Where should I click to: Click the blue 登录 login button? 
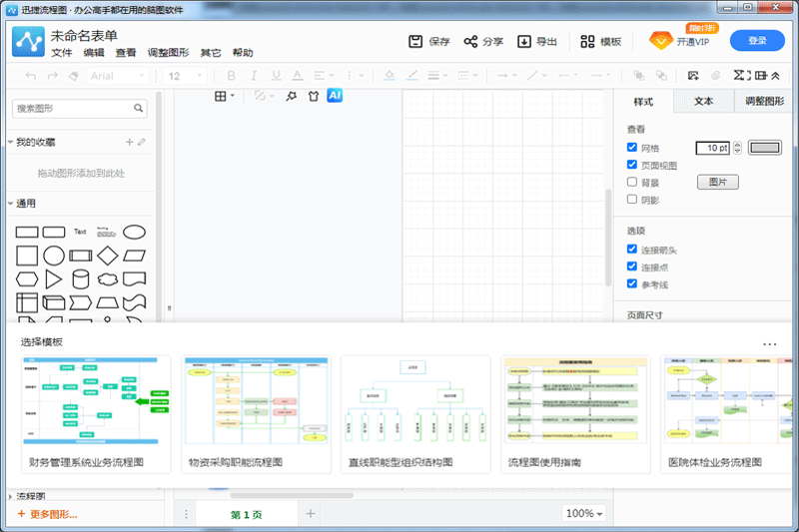click(x=757, y=41)
